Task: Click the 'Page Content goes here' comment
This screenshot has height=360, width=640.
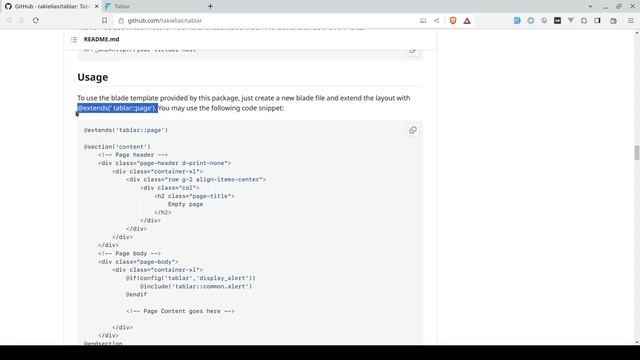Action: pyautogui.click(x=180, y=311)
